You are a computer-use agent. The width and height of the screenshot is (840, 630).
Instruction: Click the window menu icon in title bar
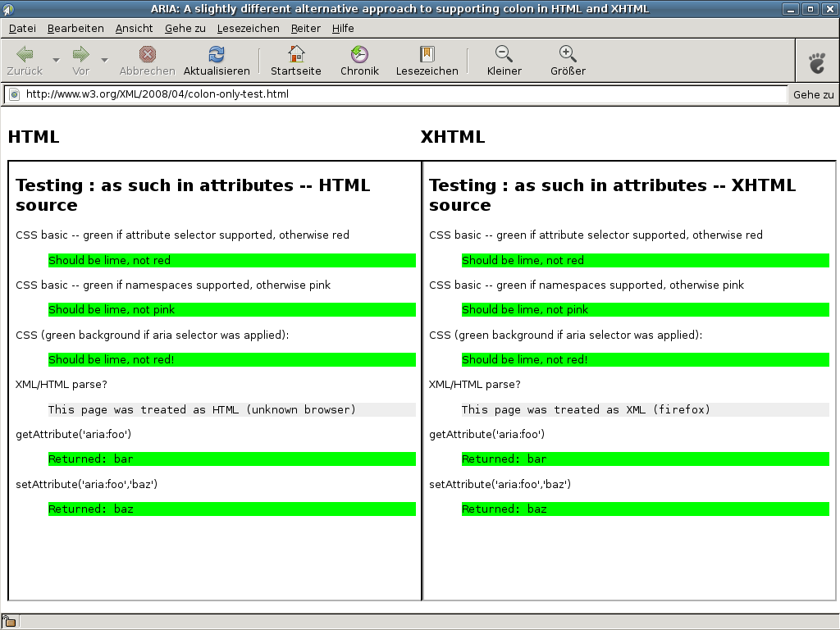coord(7,8)
